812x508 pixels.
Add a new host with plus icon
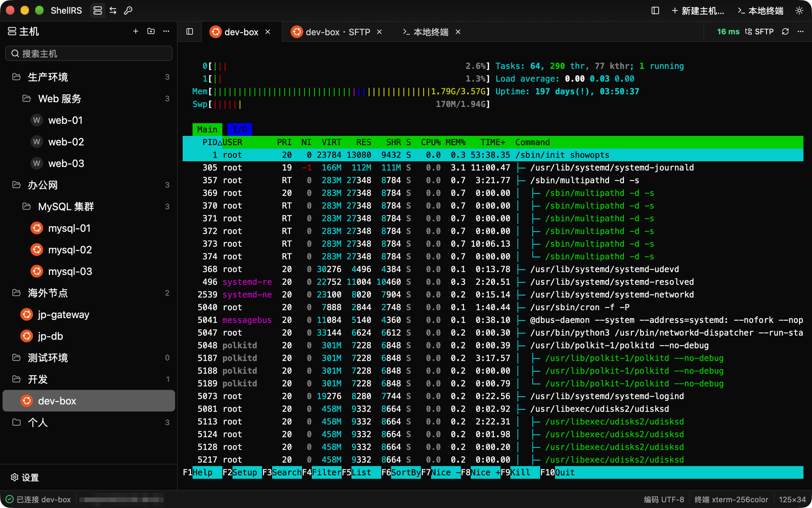coord(135,31)
